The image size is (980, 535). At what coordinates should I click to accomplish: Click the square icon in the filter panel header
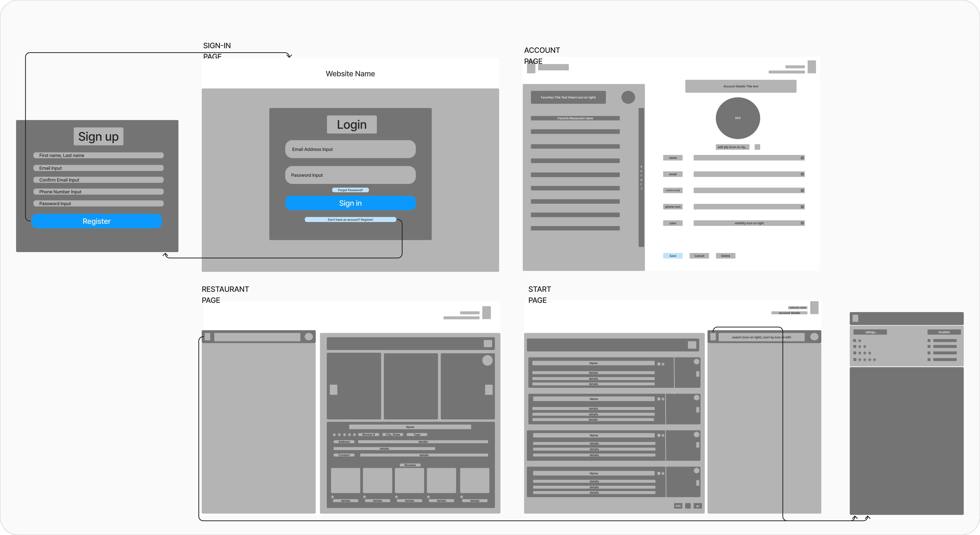coord(856,318)
